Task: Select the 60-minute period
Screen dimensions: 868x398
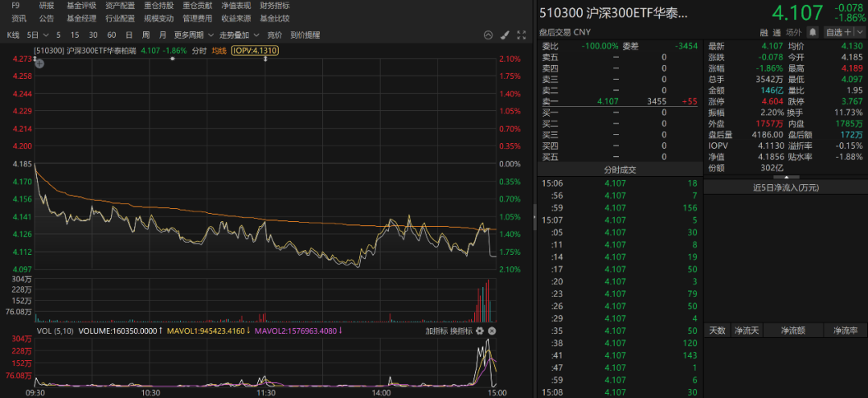Action: tap(111, 35)
